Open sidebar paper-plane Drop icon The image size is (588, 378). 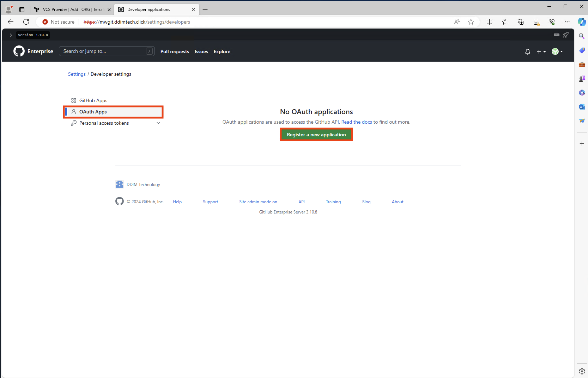click(x=582, y=121)
